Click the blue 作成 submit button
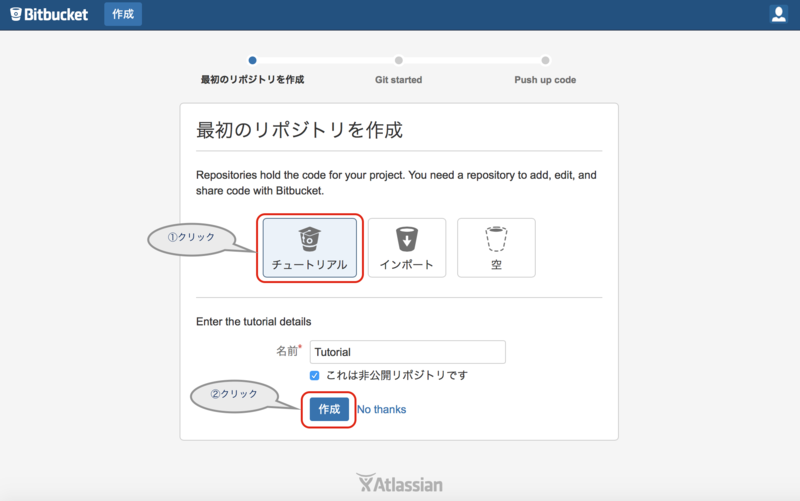Screen dimensions: 800x501 [x=329, y=409]
